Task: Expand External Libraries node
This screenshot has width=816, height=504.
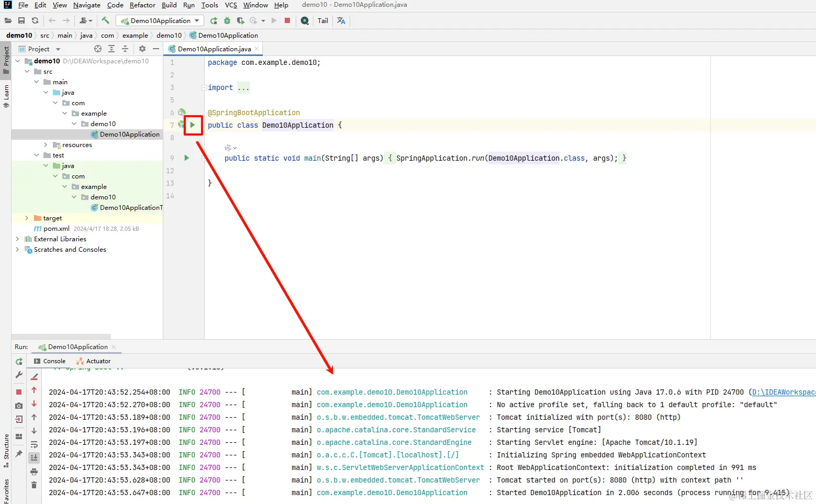Action: 18,239
